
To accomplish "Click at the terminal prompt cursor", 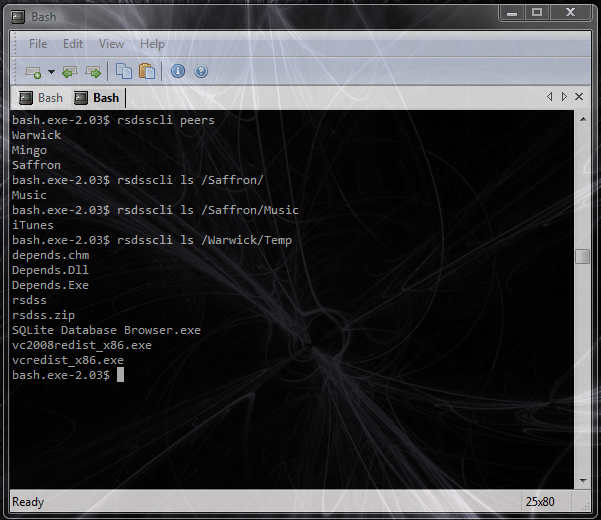I will [120, 375].
